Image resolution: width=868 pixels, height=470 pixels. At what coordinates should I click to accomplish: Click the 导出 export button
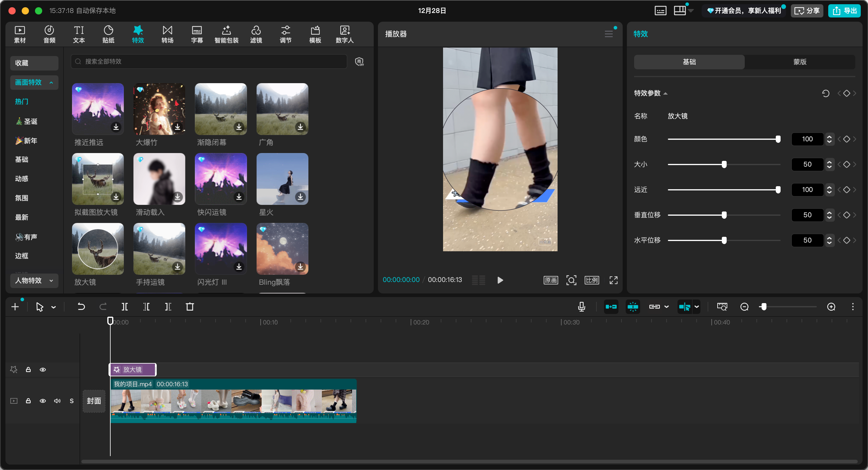coord(845,11)
